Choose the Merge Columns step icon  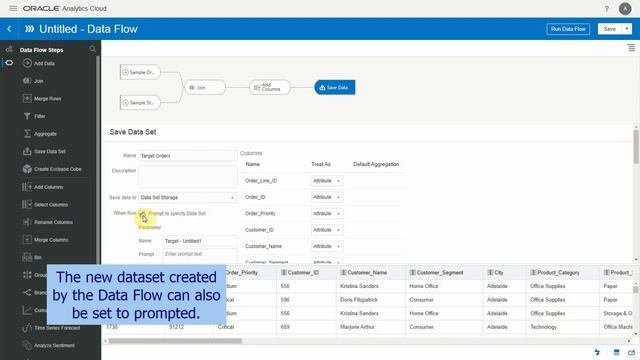point(27,240)
